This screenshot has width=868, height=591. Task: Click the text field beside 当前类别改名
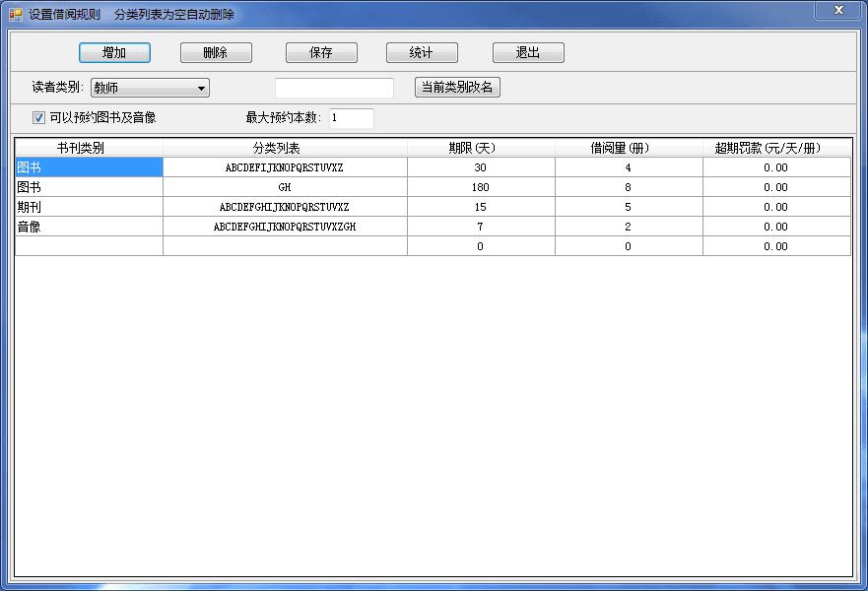[x=334, y=88]
